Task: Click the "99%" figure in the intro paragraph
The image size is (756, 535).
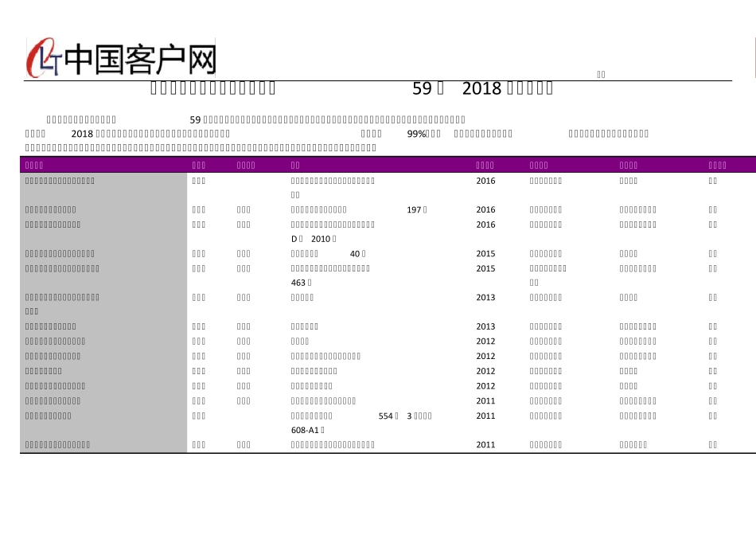Action: [416, 134]
